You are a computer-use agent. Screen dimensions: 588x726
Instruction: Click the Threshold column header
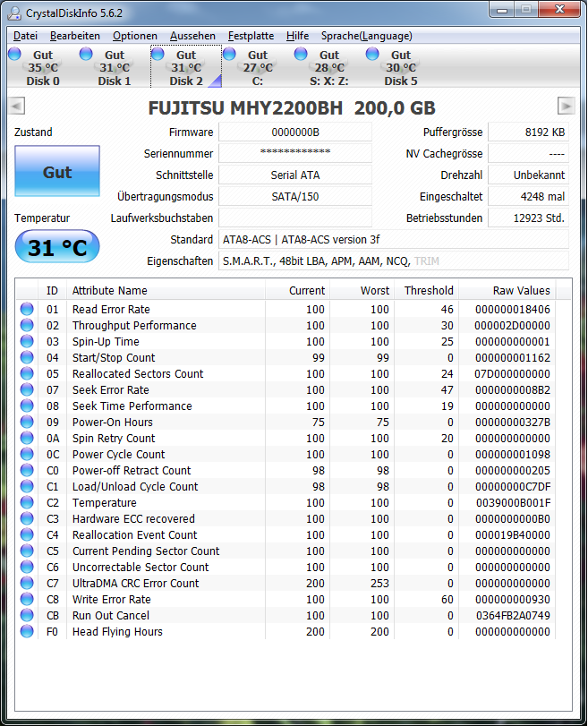(426, 290)
